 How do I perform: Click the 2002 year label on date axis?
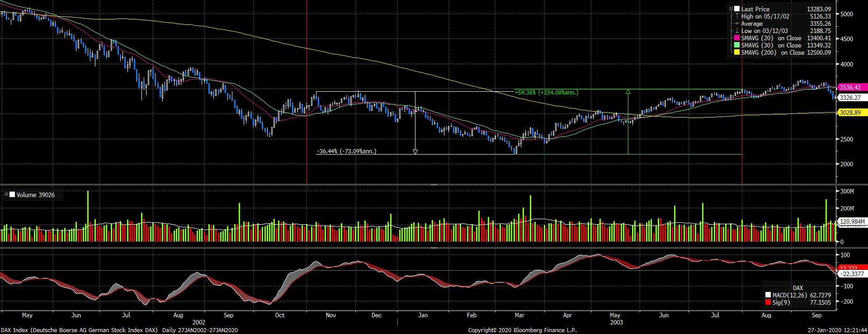pos(199,323)
